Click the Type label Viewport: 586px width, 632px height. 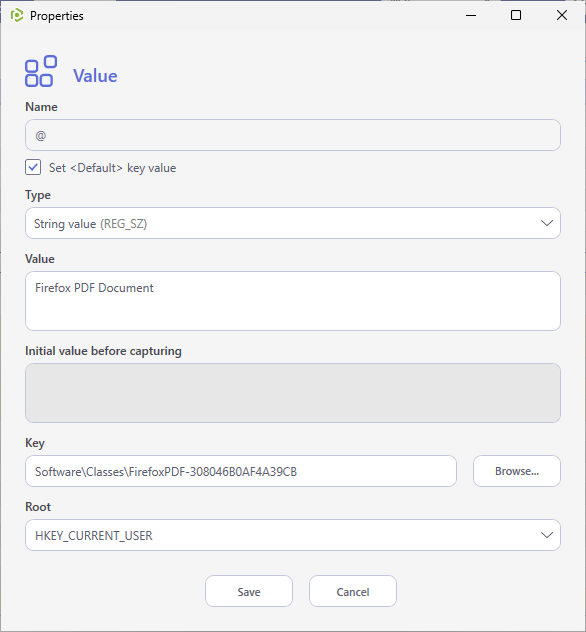coord(38,195)
